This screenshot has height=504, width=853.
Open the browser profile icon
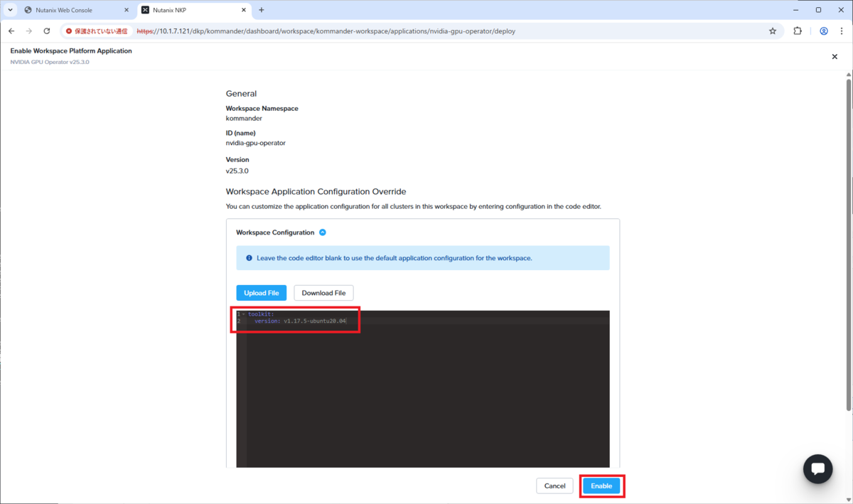823,31
